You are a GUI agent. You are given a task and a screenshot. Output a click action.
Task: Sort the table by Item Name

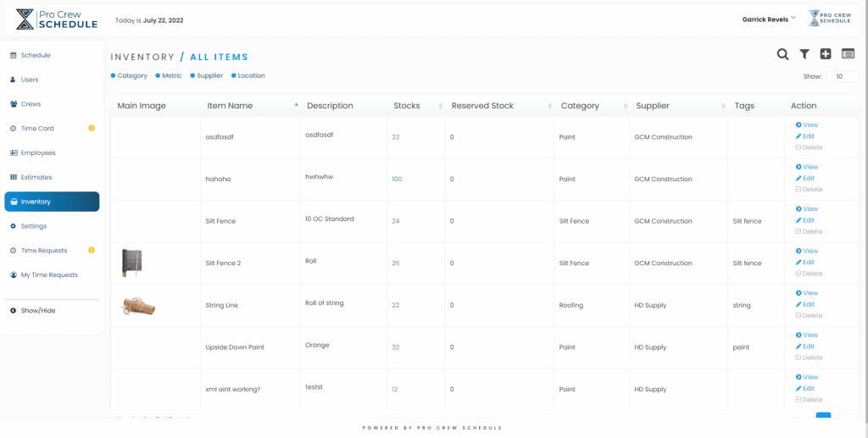click(x=230, y=106)
